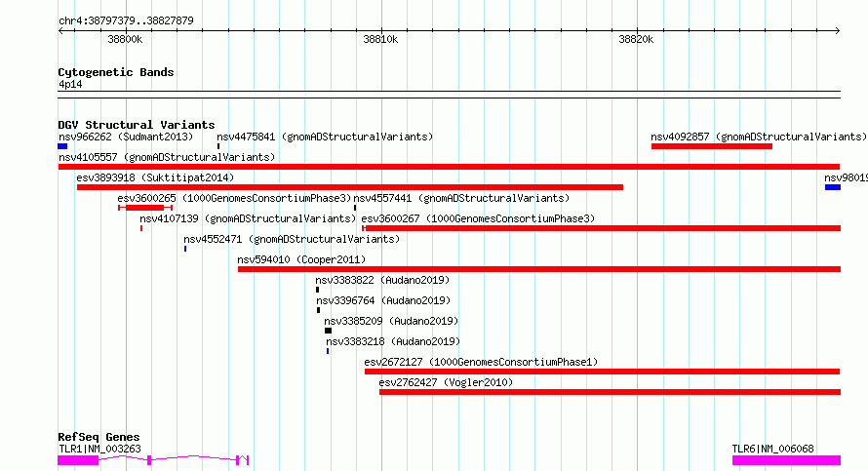The height and width of the screenshot is (471, 868).
Task: Click the DGV Structural Variants track title
Action: click(x=137, y=125)
